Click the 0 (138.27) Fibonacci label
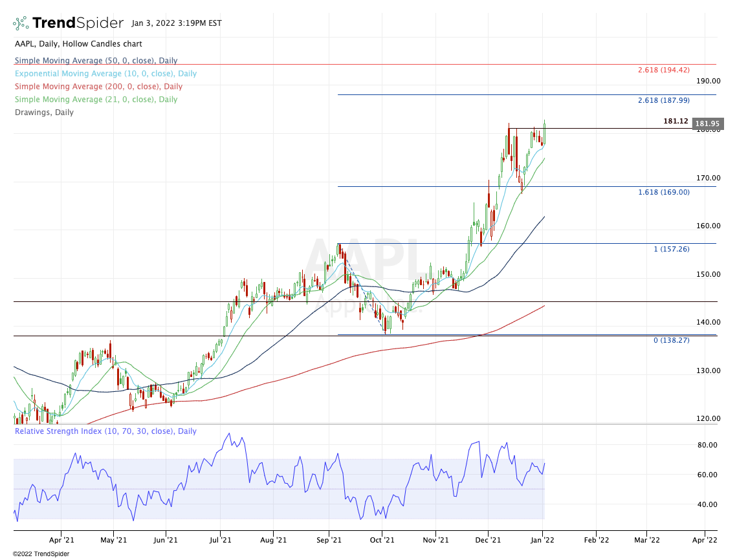737x560 pixels. point(672,340)
